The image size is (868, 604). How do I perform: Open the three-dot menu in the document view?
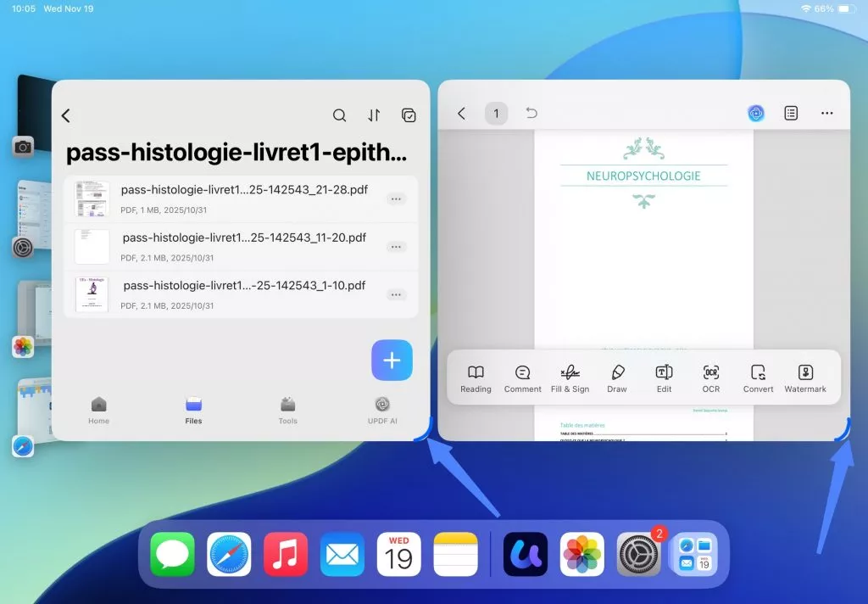point(826,112)
